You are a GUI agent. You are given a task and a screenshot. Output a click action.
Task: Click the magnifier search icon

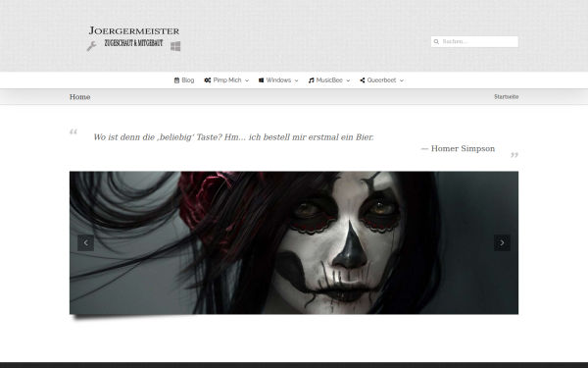pyautogui.click(x=436, y=41)
